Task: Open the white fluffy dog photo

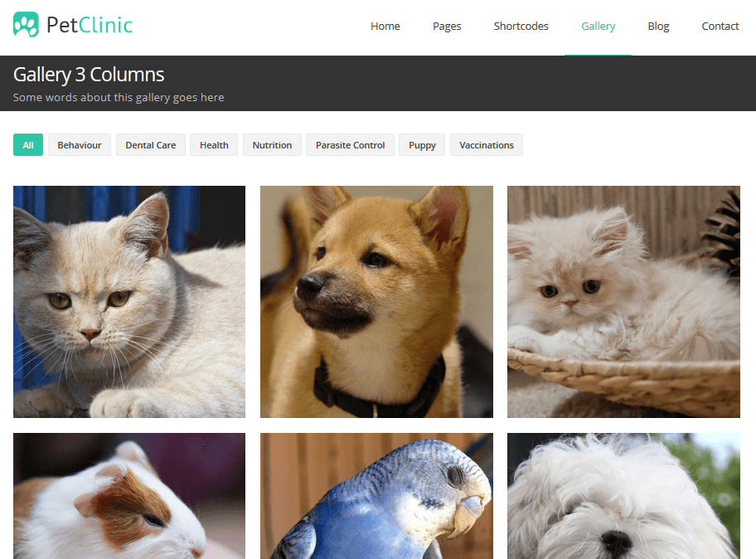Action: [x=623, y=496]
